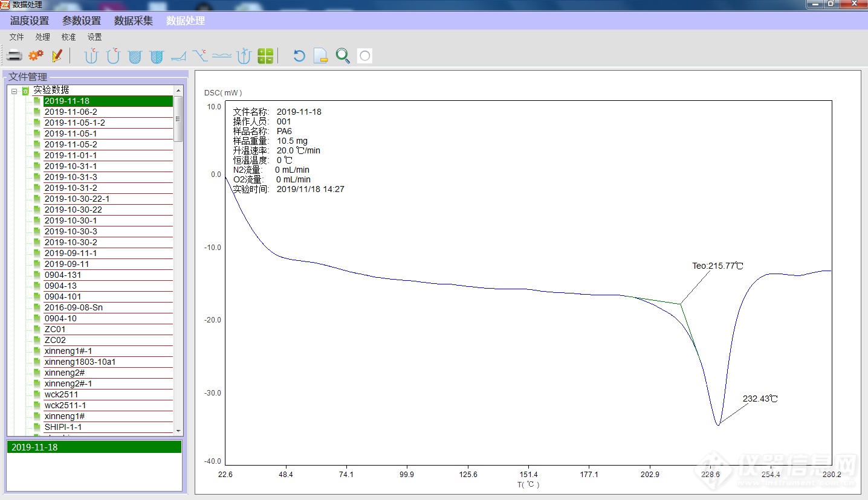Select file xinneng2#-1
This screenshot has height=500, width=868.
click(x=108, y=383)
